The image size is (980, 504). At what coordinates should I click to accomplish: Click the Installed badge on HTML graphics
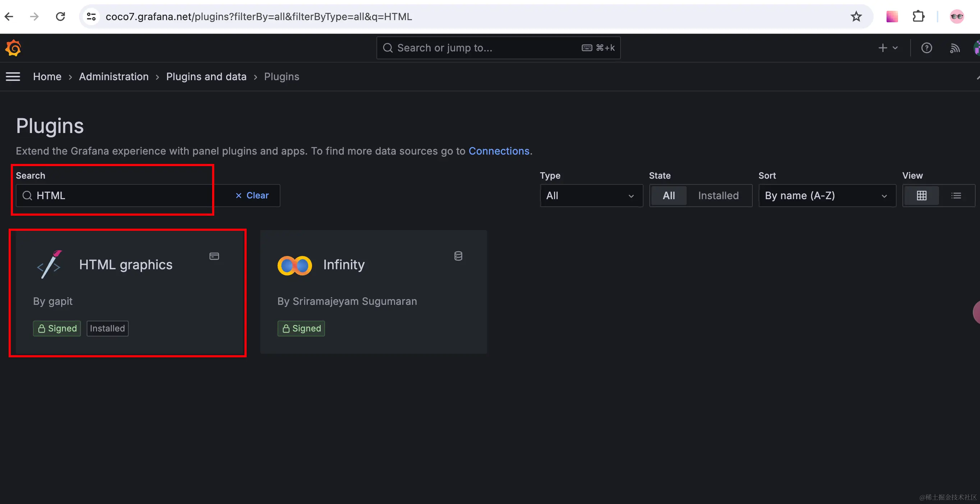[107, 328]
